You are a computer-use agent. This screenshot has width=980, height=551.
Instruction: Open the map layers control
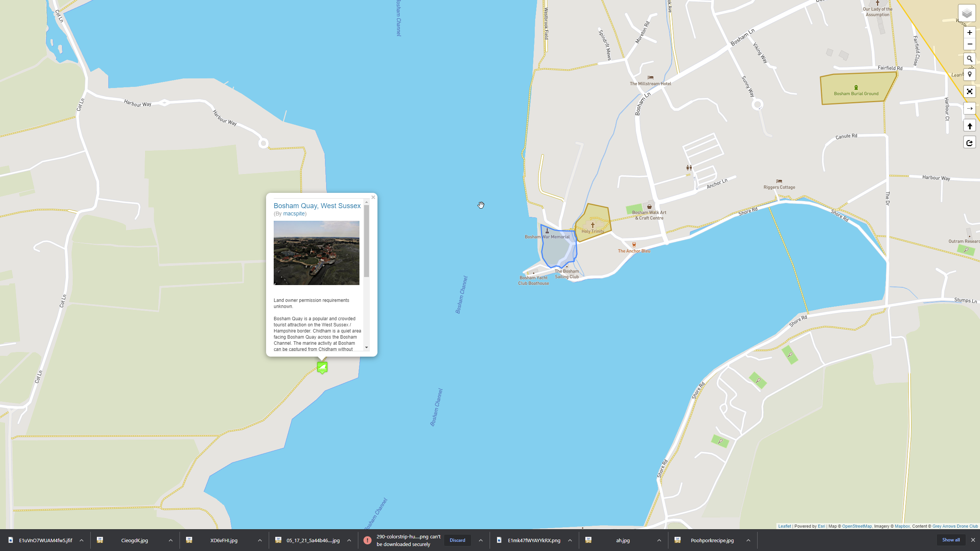click(x=967, y=14)
